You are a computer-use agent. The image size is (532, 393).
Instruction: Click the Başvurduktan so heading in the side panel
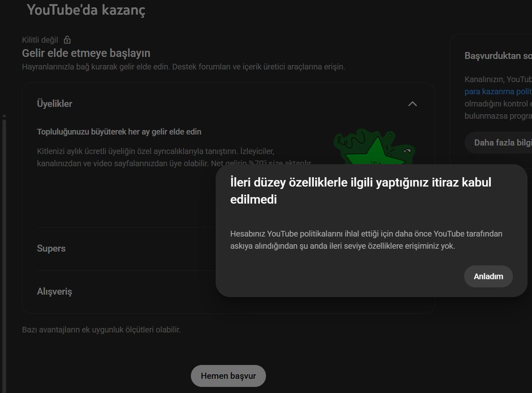(x=498, y=56)
